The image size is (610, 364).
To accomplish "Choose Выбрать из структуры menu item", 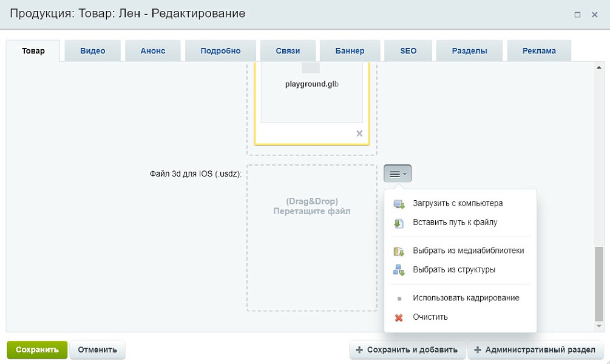I will tap(454, 270).
